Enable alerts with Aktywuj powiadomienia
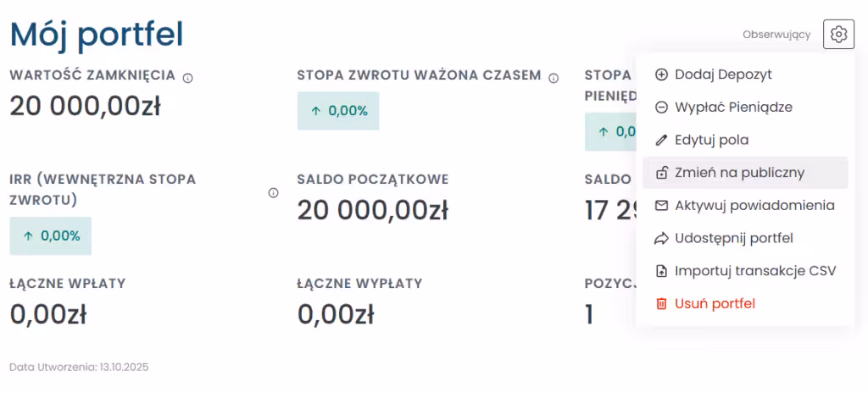The height and width of the screenshot is (393, 868). [754, 206]
